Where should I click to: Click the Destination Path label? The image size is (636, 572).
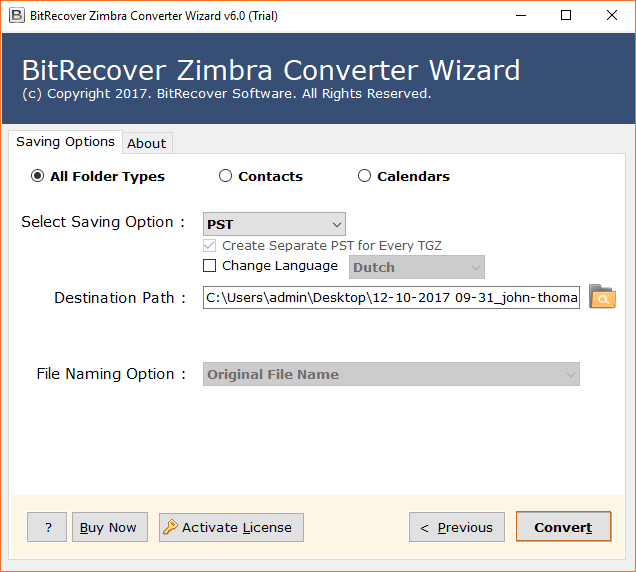(x=120, y=298)
